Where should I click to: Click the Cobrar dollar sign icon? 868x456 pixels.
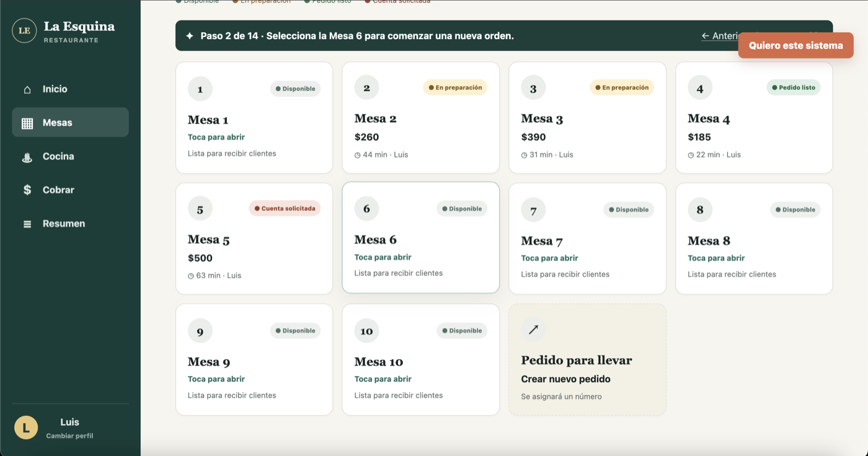click(27, 190)
